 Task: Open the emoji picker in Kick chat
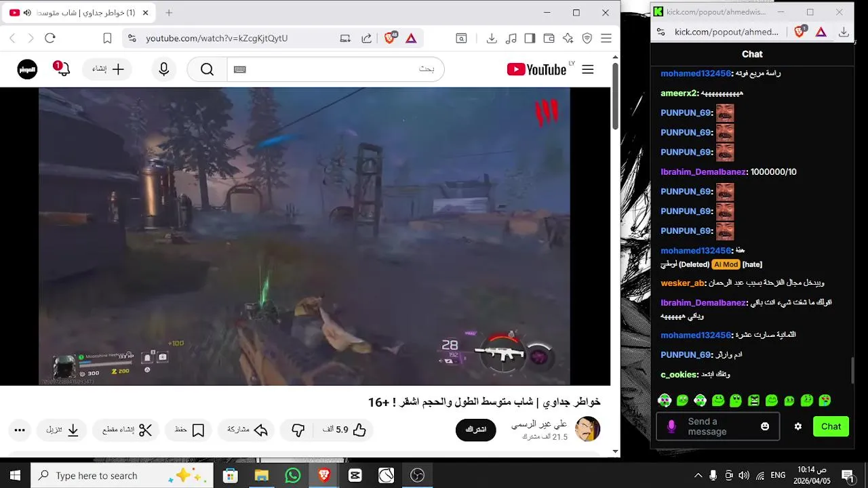765,426
